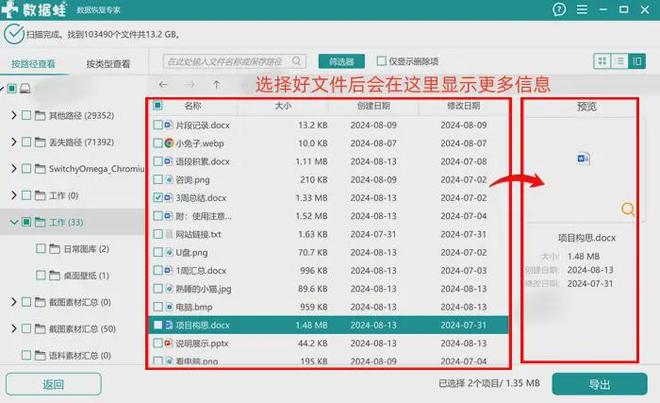Expand the 丢失路径 (71392) tree node

pos(13,142)
